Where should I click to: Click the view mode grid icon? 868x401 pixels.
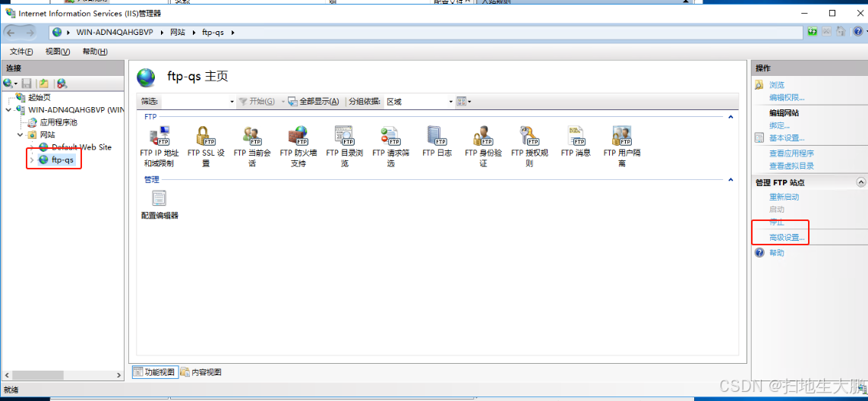pyautogui.click(x=460, y=101)
